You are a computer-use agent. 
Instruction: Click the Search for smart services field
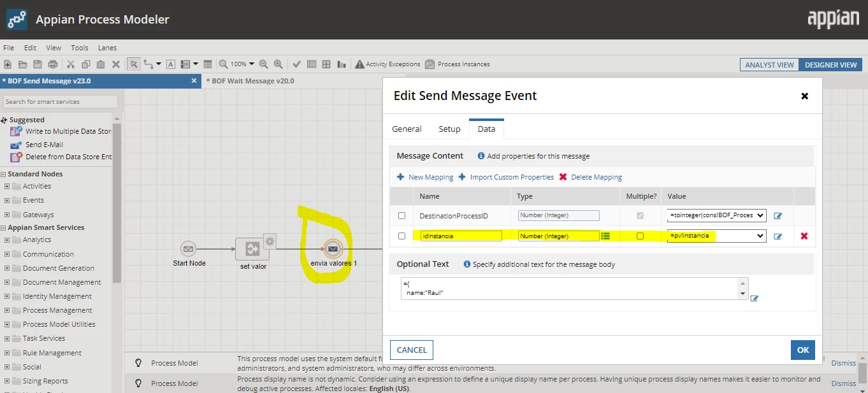point(61,101)
